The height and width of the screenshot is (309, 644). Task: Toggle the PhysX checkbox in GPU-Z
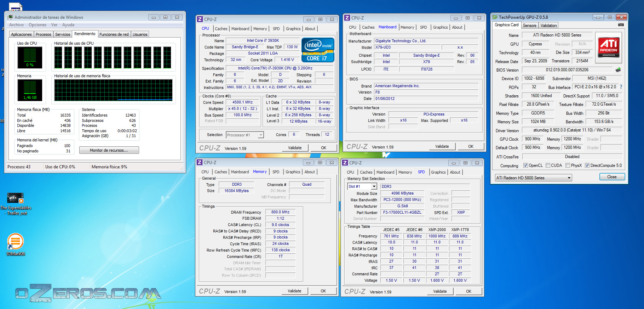(x=568, y=165)
